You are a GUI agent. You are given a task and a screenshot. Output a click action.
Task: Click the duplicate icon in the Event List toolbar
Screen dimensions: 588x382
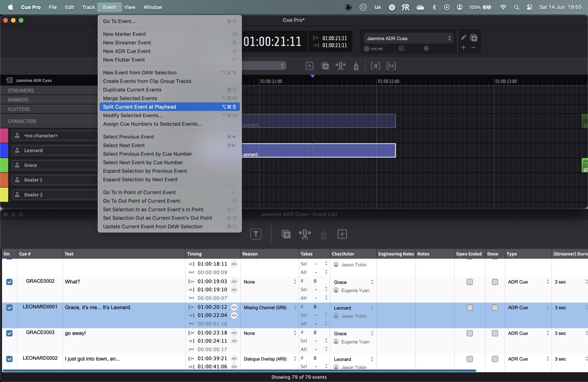pos(286,234)
